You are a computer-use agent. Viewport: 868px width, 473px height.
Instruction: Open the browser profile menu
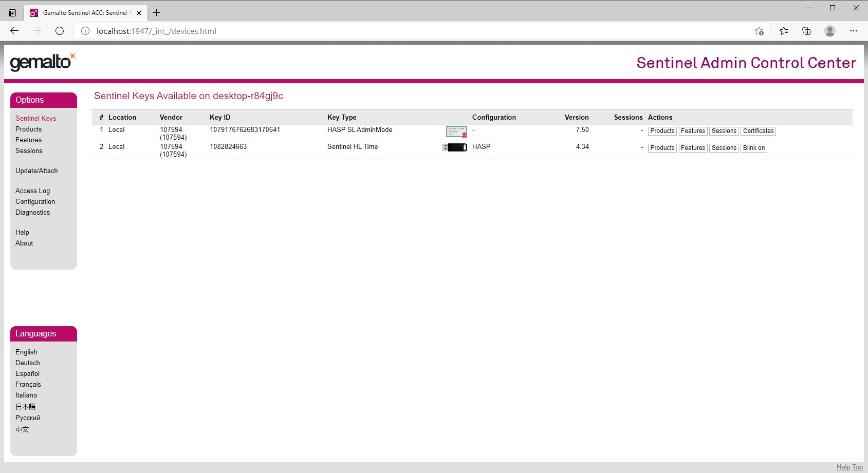tap(830, 31)
